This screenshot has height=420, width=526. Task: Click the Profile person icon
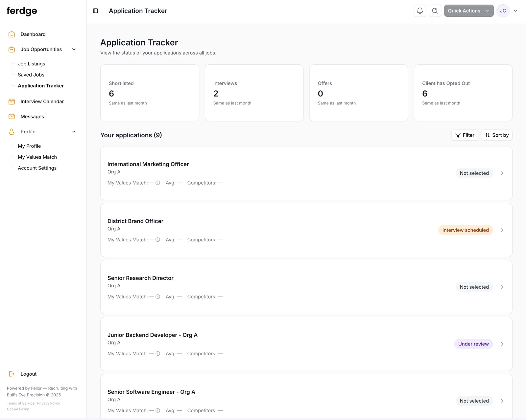[12, 132]
